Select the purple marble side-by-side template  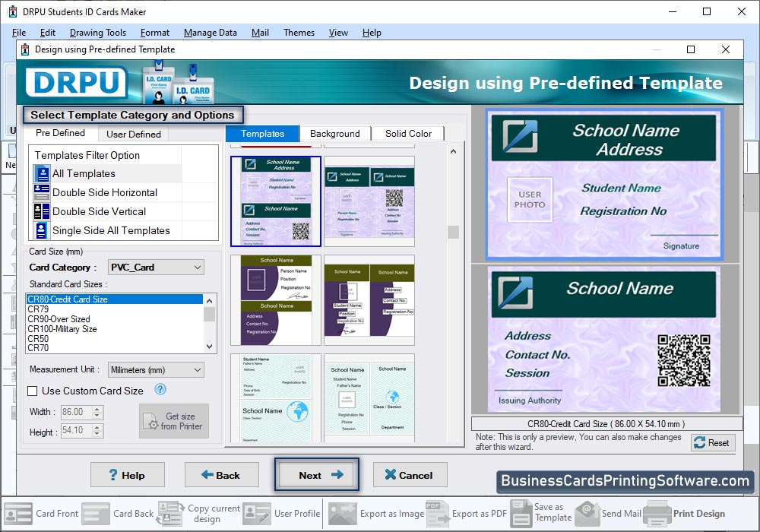coord(369,201)
